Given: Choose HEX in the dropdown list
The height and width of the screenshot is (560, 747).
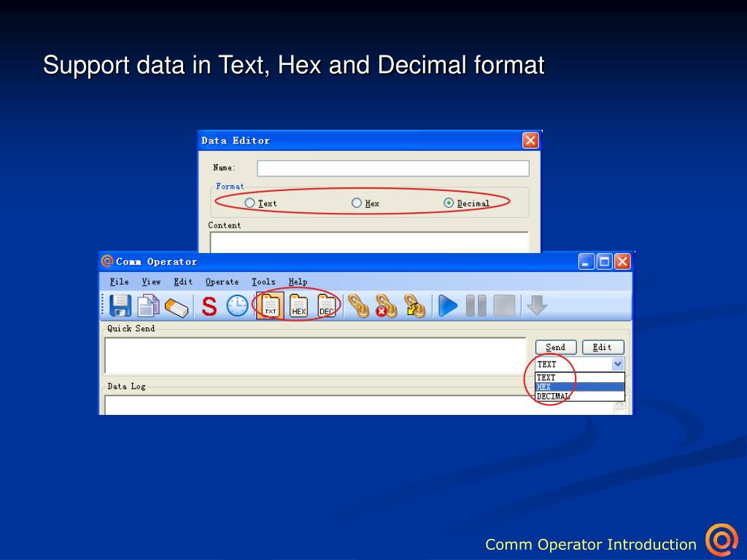Looking at the screenshot, I should (x=580, y=386).
